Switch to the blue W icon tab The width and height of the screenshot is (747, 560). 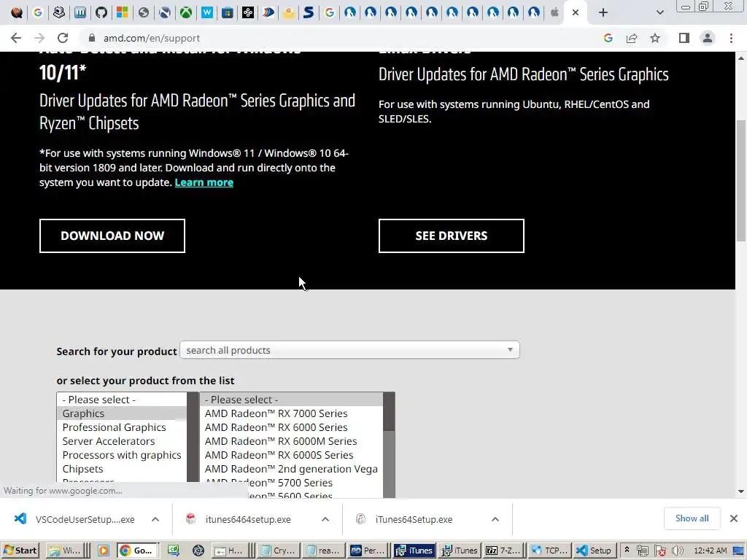pyautogui.click(x=206, y=12)
